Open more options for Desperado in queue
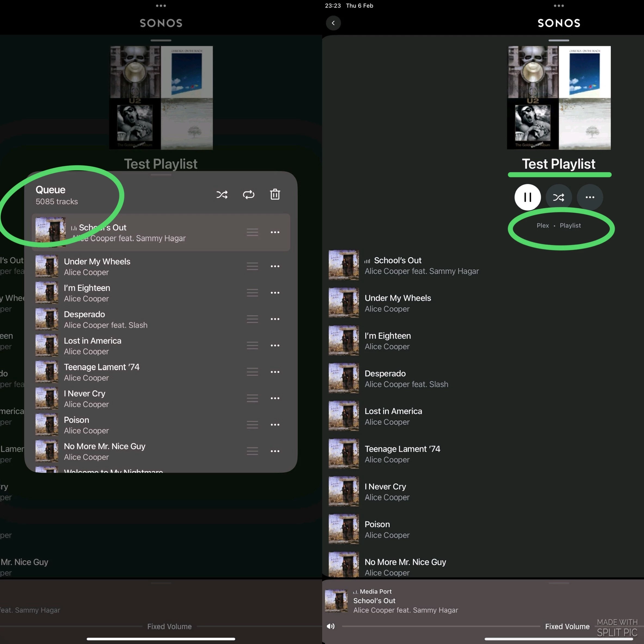 275,319
